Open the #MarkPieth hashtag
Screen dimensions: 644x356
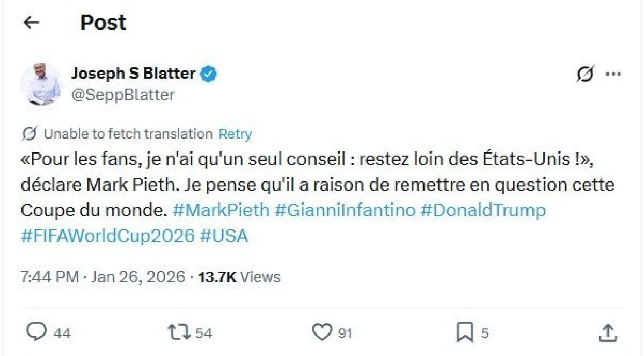(221, 210)
